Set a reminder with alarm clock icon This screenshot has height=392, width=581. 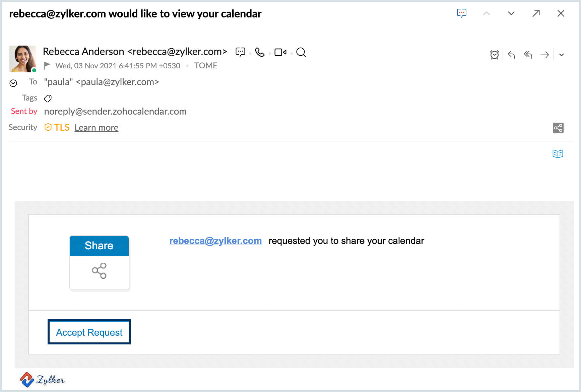[x=494, y=55]
